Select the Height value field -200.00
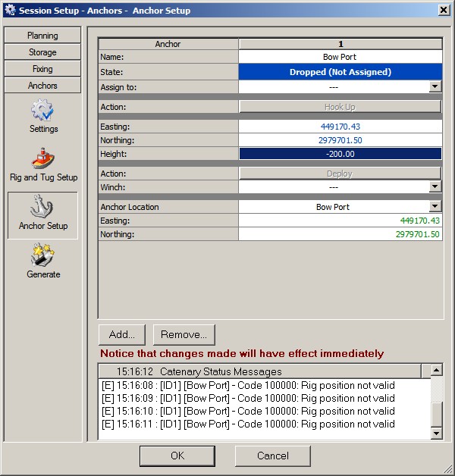The width and height of the screenshot is (455, 476). pyautogui.click(x=340, y=154)
